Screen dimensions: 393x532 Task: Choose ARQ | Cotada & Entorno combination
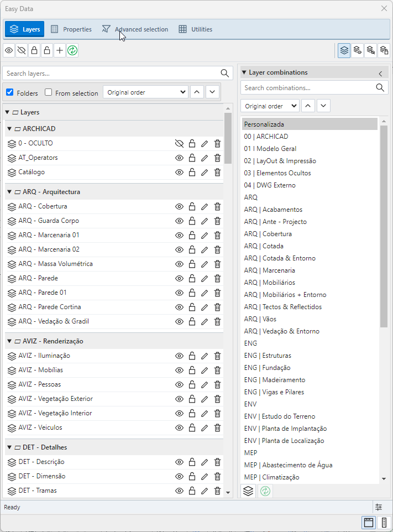tap(310, 258)
